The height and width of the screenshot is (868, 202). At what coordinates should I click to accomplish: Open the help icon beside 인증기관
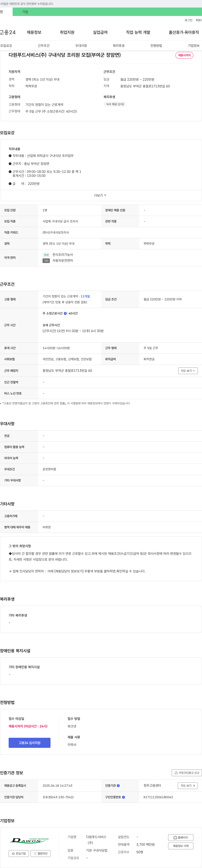(118, 785)
